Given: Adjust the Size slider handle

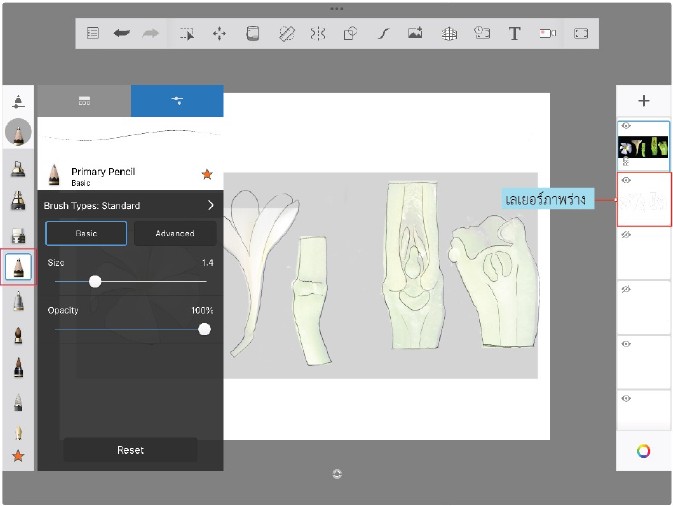Looking at the screenshot, I should click(x=95, y=282).
